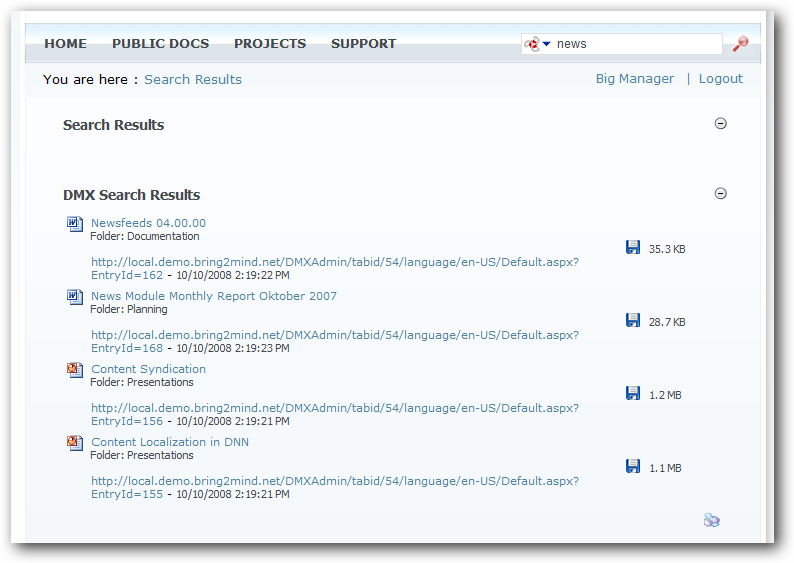Collapse the Search Results section
Image resolution: width=794 pixels, height=563 pixels.
721,123
